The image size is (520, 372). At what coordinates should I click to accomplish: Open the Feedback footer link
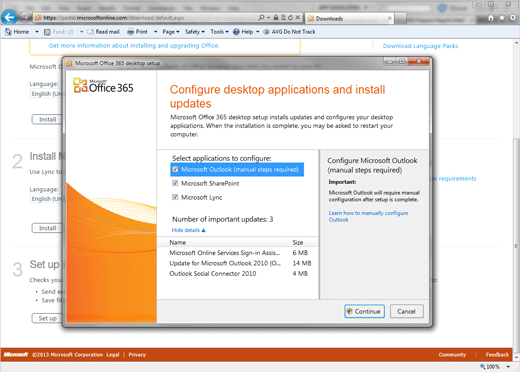pyautogui.click(x=497, y=355)
